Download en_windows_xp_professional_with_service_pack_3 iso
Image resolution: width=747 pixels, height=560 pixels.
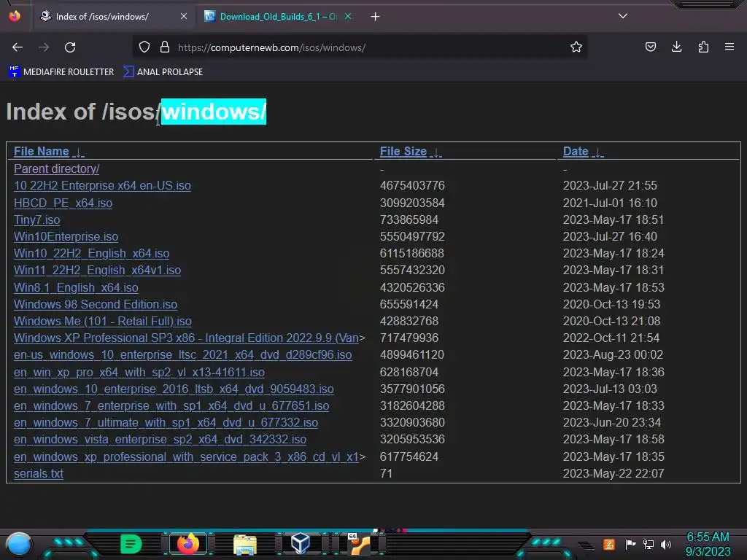click(186, 457)
